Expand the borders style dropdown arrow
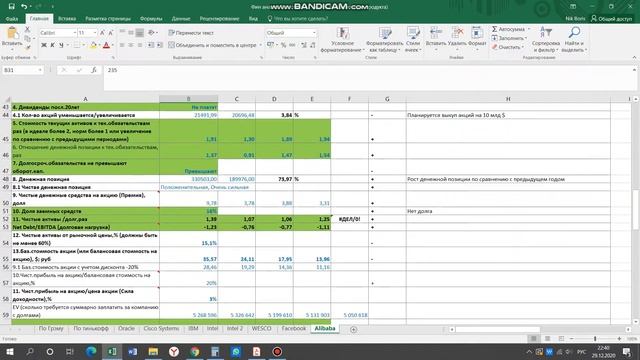The height and width of the screenshot is (360, 640). (84, 45)
